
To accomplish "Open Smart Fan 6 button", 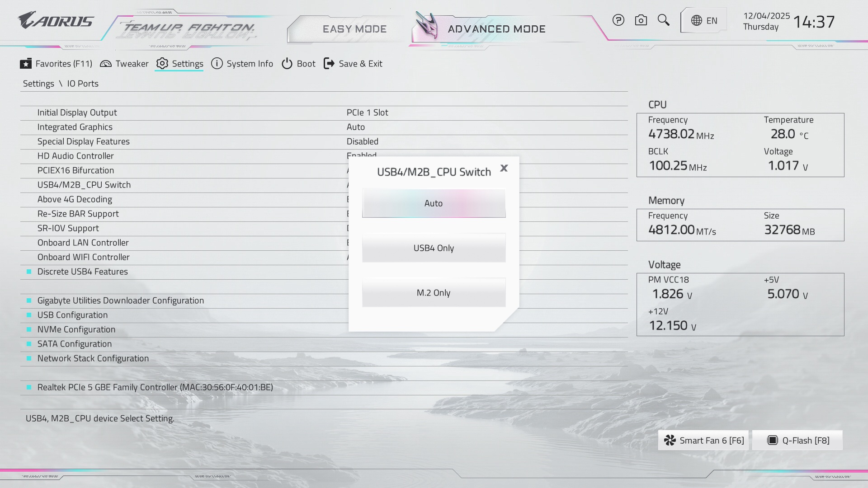I will (x=703, y=441).
